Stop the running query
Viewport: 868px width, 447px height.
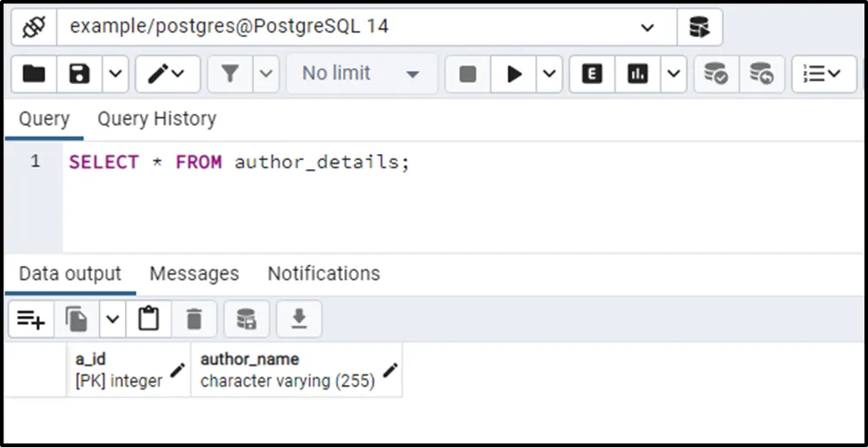click(467, 74)
